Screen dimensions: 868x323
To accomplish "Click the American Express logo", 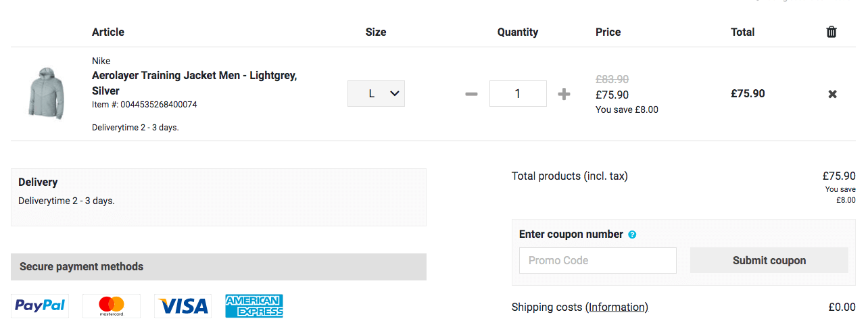I will tap(254, 305).
